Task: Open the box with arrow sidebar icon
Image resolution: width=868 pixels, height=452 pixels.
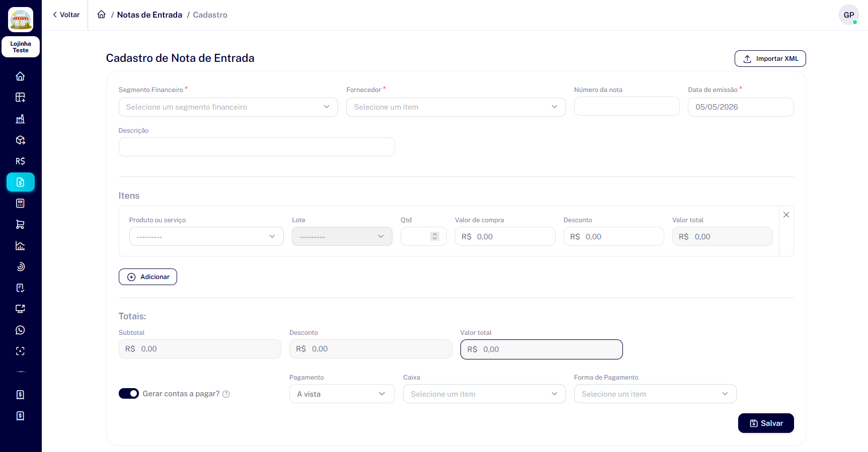Action: [20, 140]
